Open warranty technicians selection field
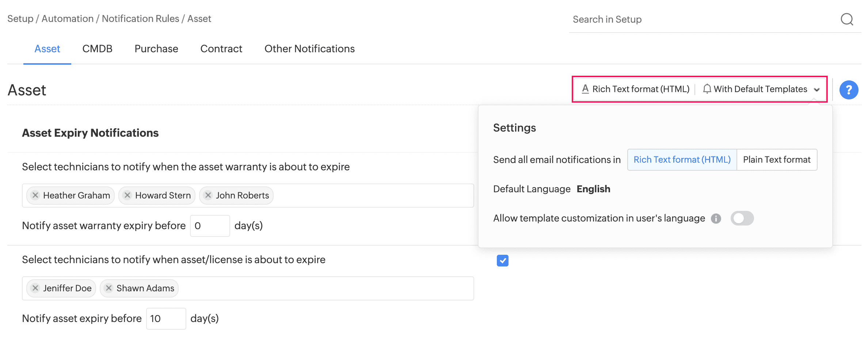 click(373, 196)
